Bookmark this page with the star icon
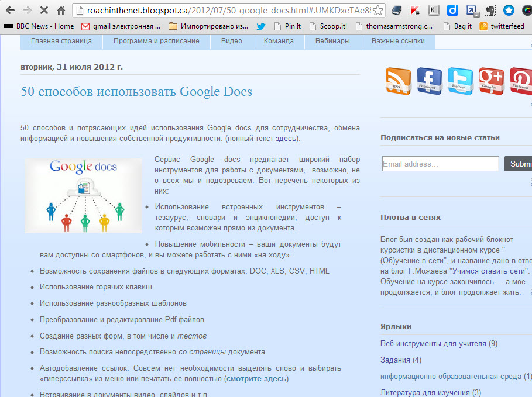This screenshot has height=397, width=532. pyautogui.click(x=377, y=11)
